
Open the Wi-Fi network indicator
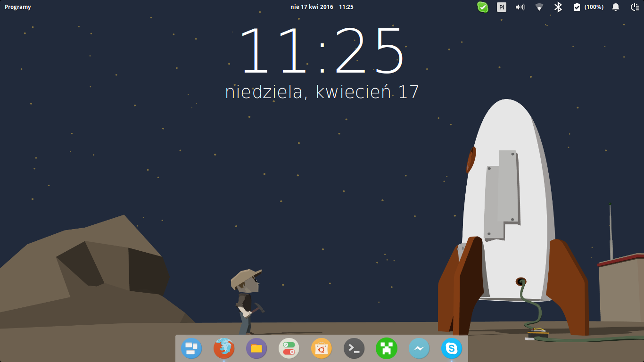pyautogui.click(x=539, y=7)
